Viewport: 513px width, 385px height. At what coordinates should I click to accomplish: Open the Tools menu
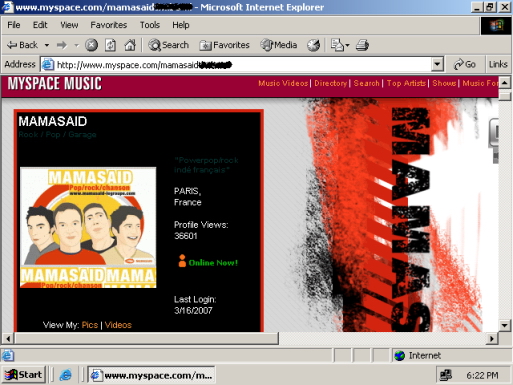150,25
